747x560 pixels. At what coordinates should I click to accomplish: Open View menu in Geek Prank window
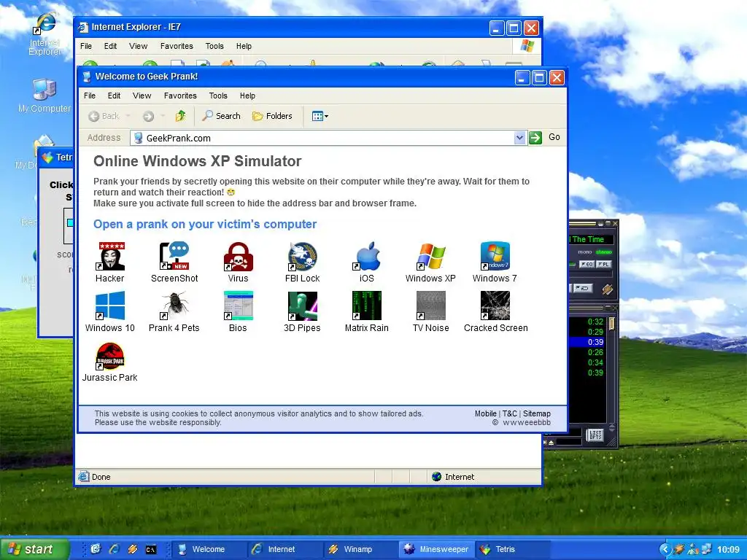(x=142, y=96)
